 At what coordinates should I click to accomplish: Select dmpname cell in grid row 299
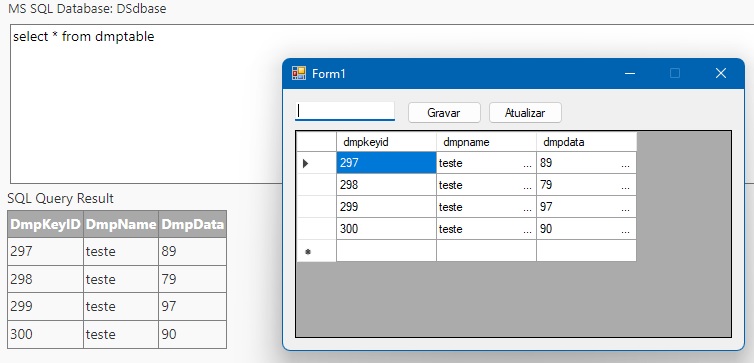pyautogui.click(x=486, y=207)
